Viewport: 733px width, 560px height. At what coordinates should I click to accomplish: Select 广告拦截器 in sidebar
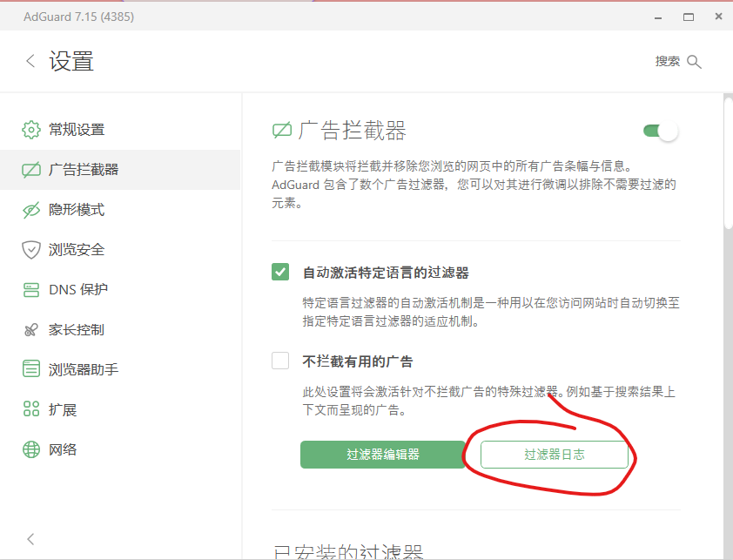(x=120, y=170)
